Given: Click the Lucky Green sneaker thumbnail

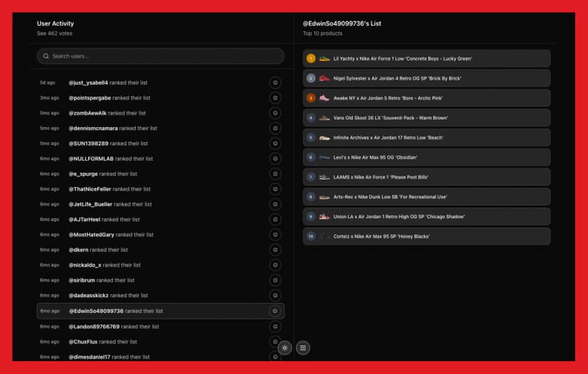Looking at the screenshot, I should (325, 58).
